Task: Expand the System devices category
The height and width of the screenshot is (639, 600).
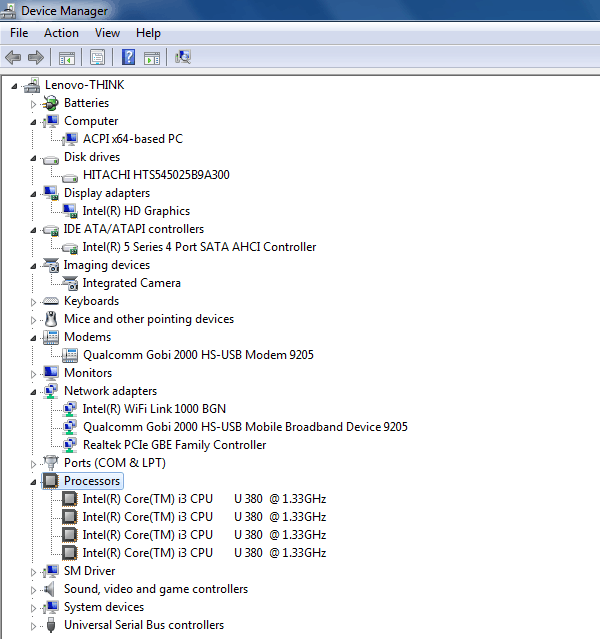Action: 33,608
